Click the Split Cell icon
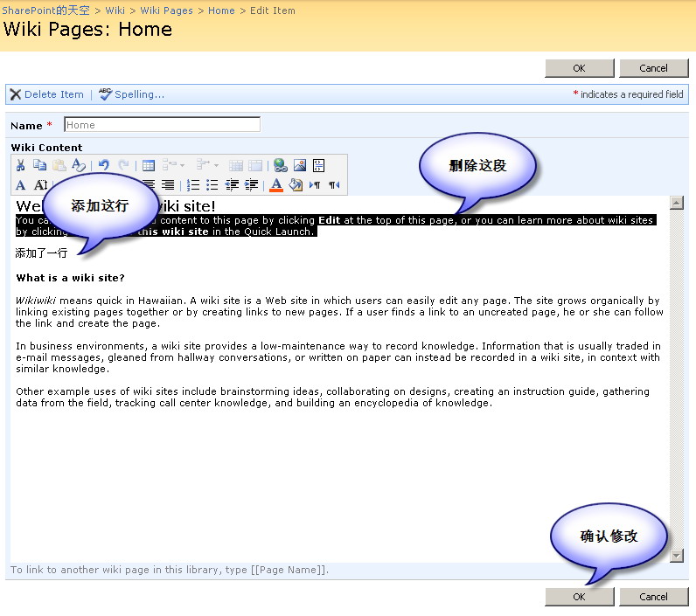The image size is (696, 616). coord(255,166)
